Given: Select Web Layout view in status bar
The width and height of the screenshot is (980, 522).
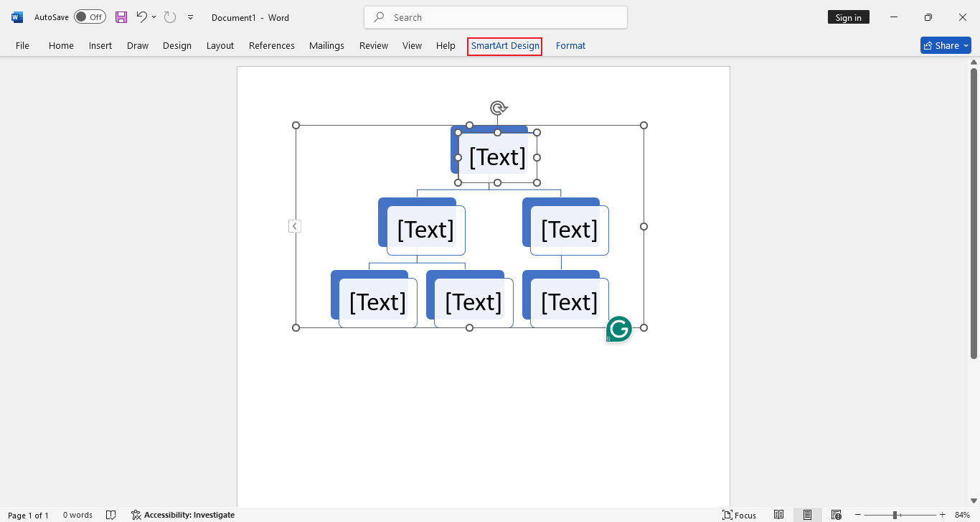Looking at the screenshot, I should click(x=836, y=515).
